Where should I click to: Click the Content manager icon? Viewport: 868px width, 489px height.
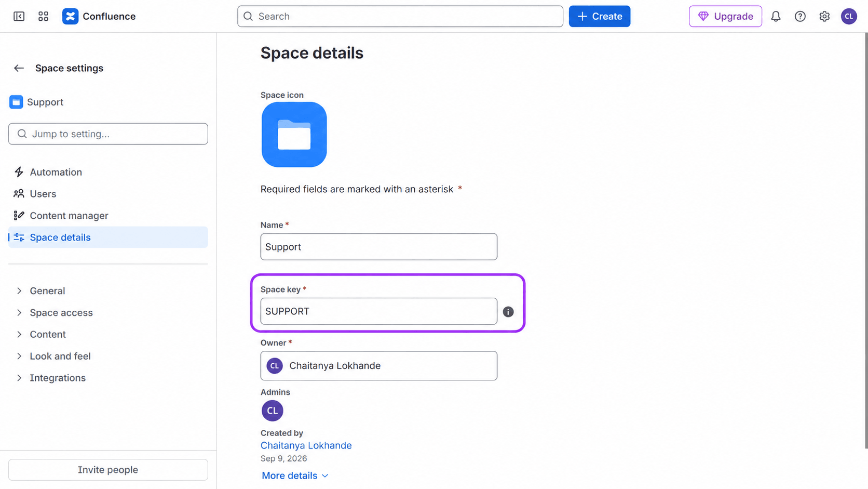(19, 216)
